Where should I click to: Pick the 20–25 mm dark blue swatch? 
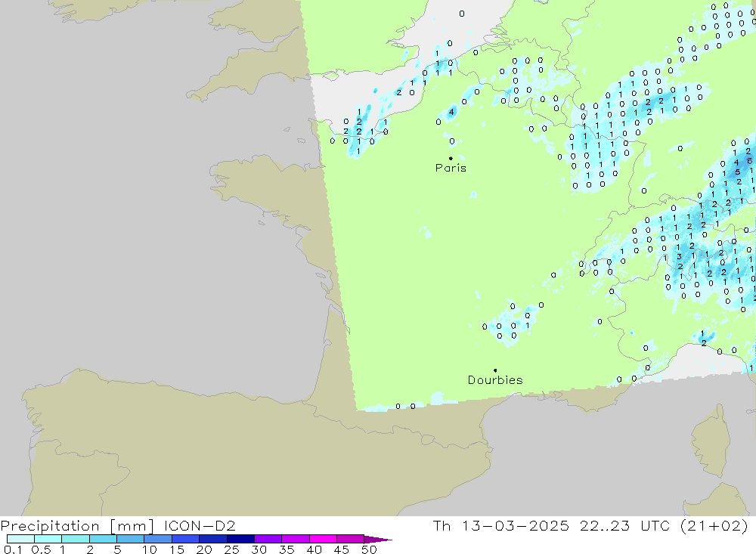point(213,539)
